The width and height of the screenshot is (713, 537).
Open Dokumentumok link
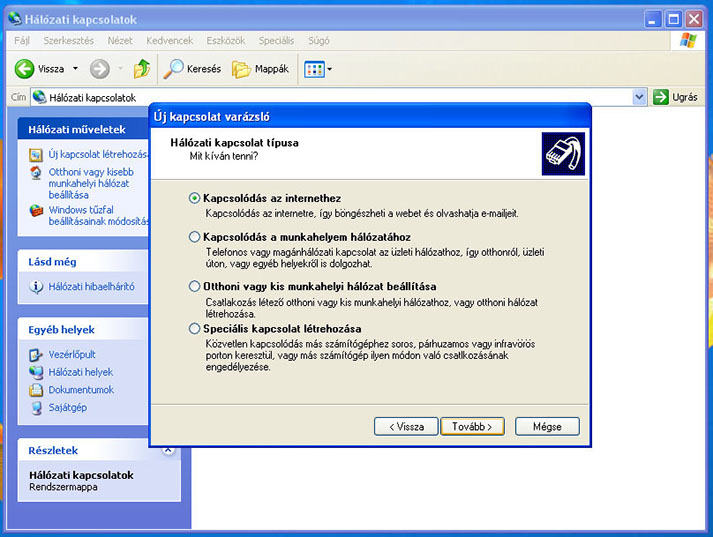81,390
